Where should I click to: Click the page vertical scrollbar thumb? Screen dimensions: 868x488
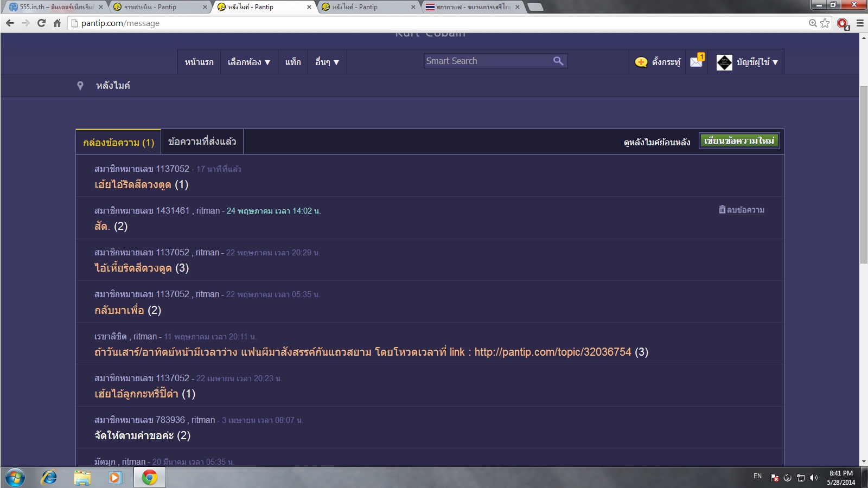[864, 175]
